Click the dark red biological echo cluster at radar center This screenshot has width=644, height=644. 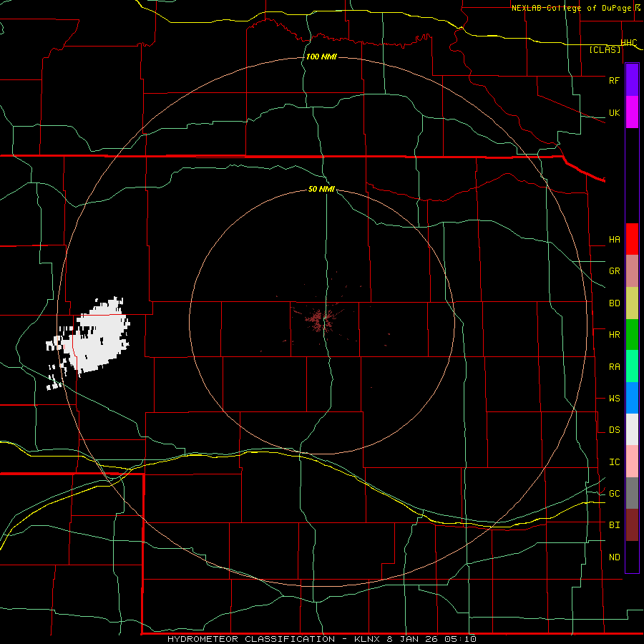pos(319,320)
